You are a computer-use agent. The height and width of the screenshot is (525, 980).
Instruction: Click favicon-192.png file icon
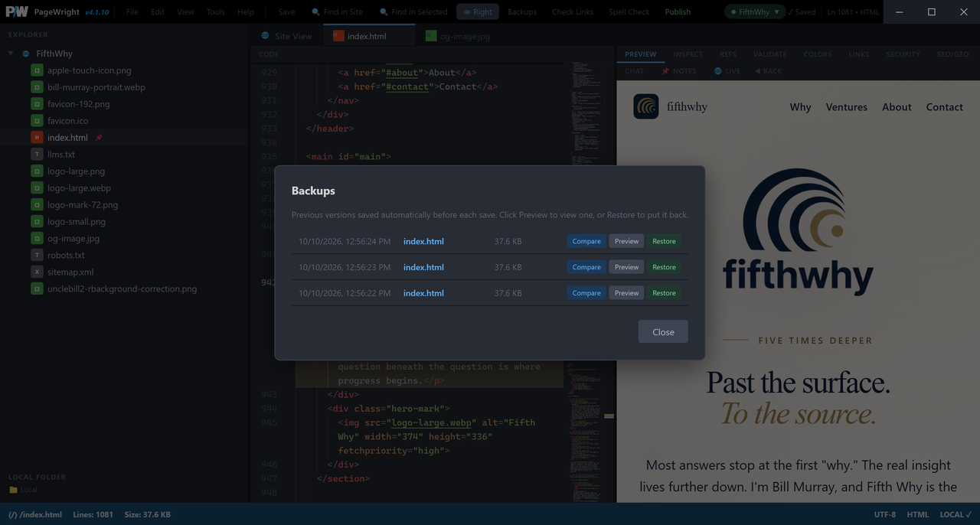[37, 104]
